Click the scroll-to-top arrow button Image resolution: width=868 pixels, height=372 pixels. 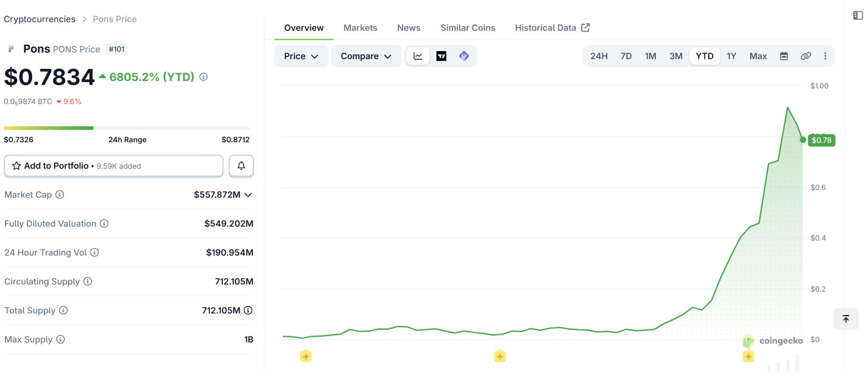(846, 319)
